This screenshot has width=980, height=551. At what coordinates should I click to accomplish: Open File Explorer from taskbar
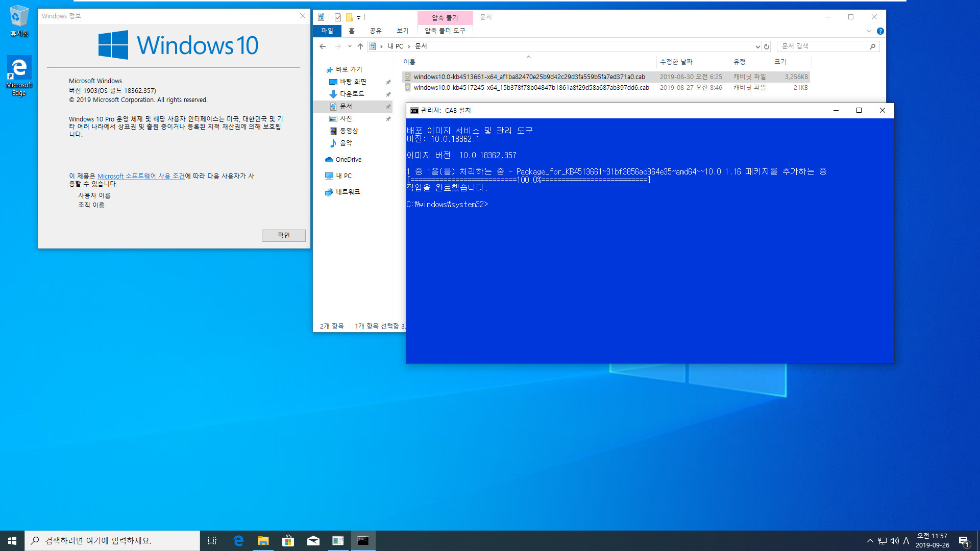click(263, 541)
